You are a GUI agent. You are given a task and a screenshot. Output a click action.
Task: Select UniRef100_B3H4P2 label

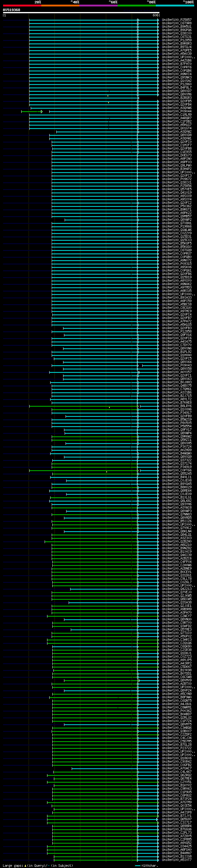(x=176, y=169)
